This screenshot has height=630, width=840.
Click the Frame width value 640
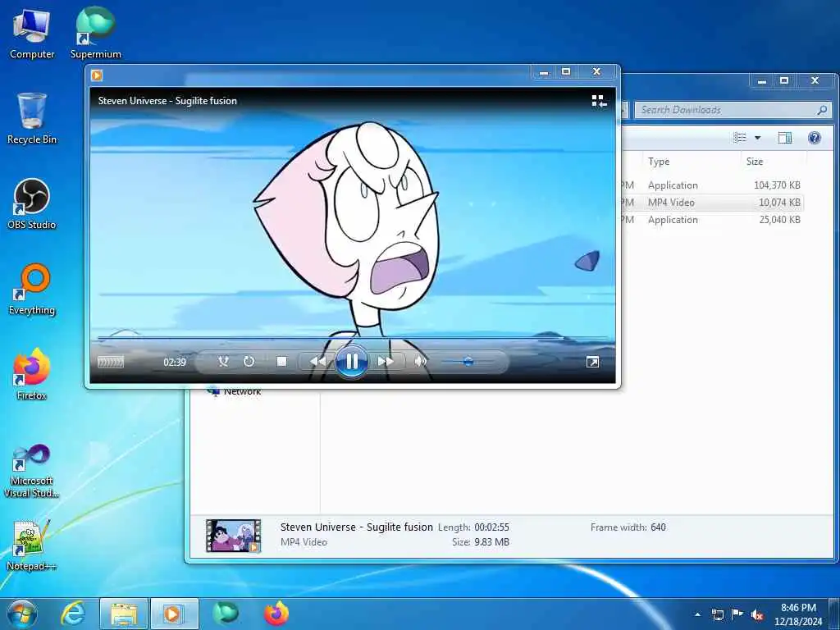click(x=658, y=527)
